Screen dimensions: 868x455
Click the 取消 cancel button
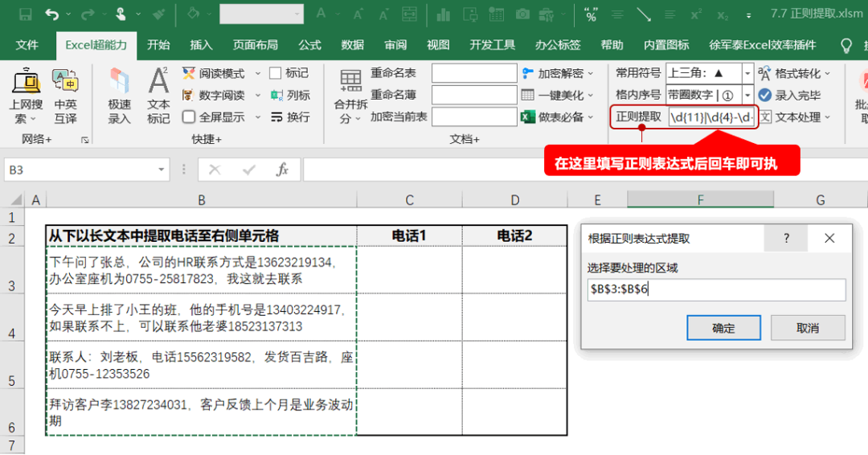808,328
